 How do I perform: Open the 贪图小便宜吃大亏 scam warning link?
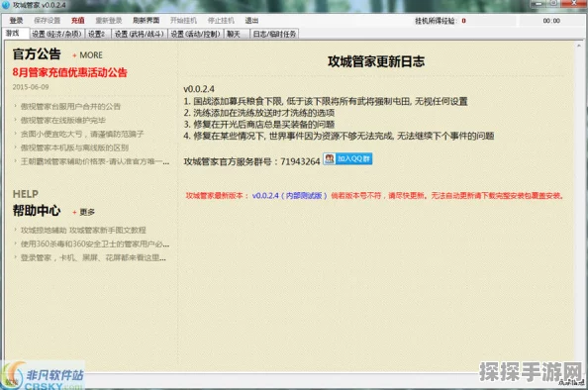coord(82,134)
